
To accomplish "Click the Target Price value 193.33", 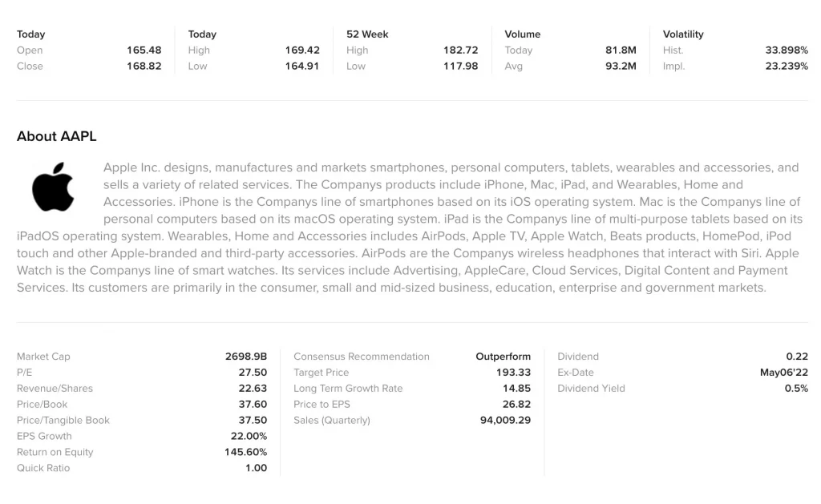I will point(513,373).
